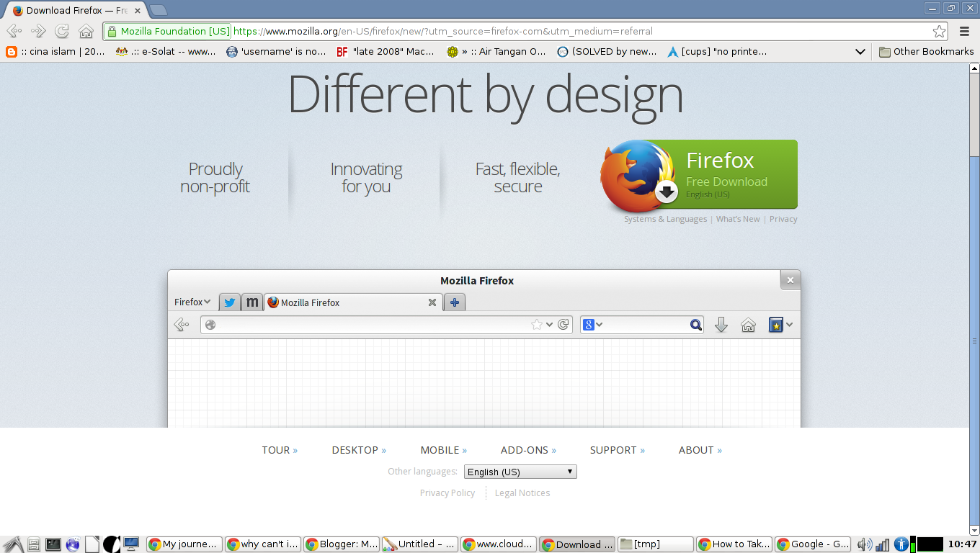
Task: Click the show desktop monitor icon in taskbar
Action: [131, 544]
